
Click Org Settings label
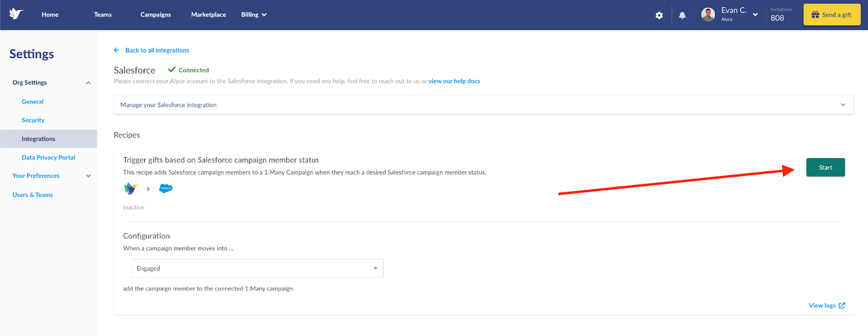click(x=29, y=83)
